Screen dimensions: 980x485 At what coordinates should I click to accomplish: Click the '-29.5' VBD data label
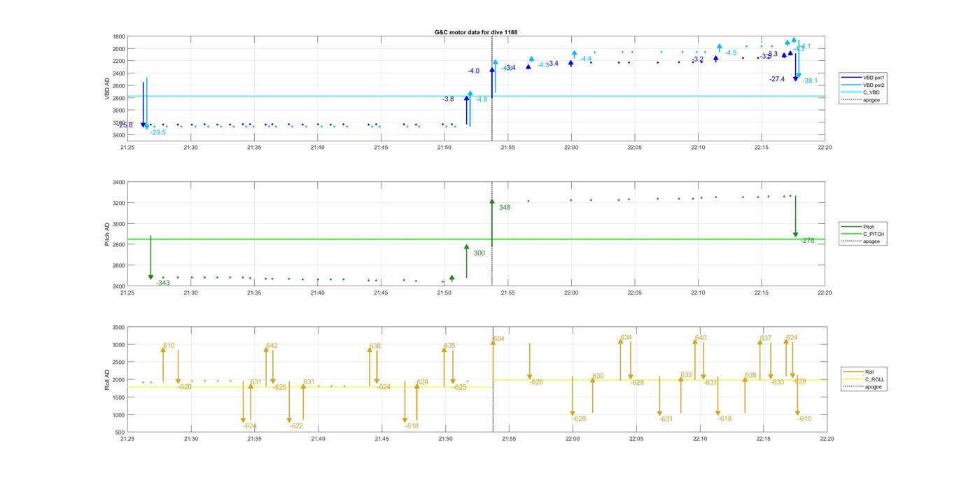click(158, 132)
